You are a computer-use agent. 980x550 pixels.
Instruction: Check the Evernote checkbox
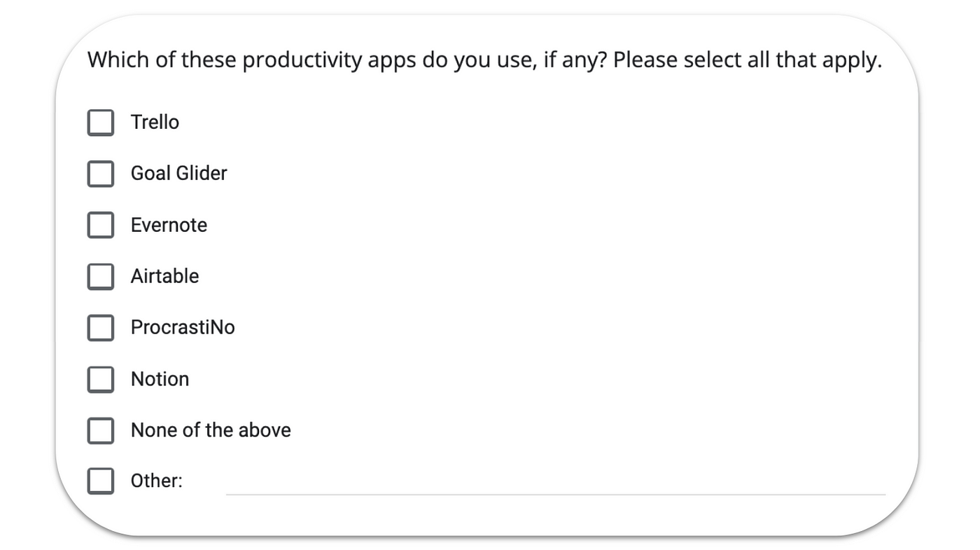pyautogui.click(x=100, y=225)
